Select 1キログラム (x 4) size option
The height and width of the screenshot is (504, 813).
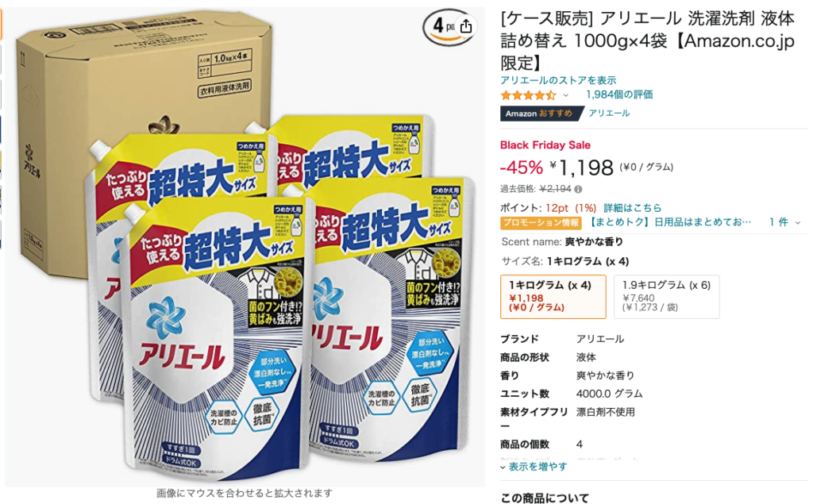coord(553,297)
